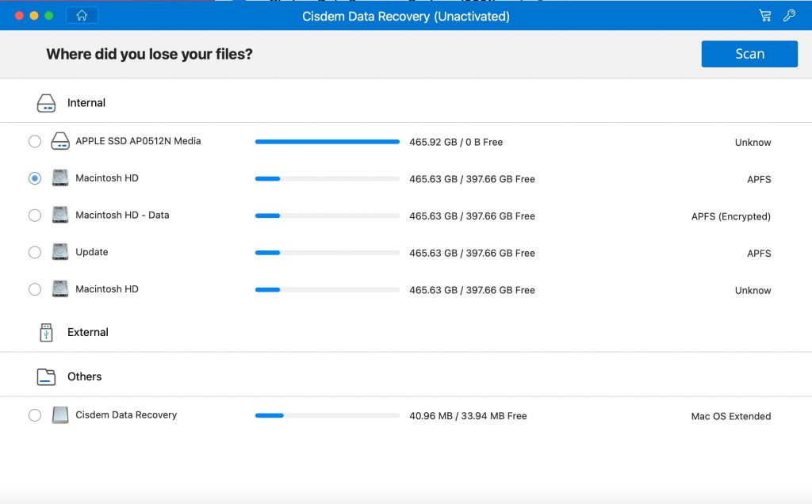Click the Update volume disk icon
The height and width of the screenshot is (504, 812).
click(60, 252)
